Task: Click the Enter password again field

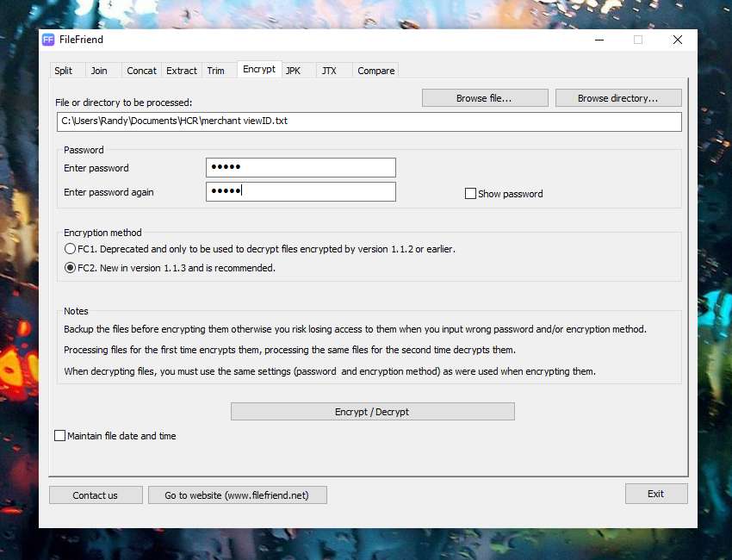Action: pyautogui.click(x=301, y=191)
